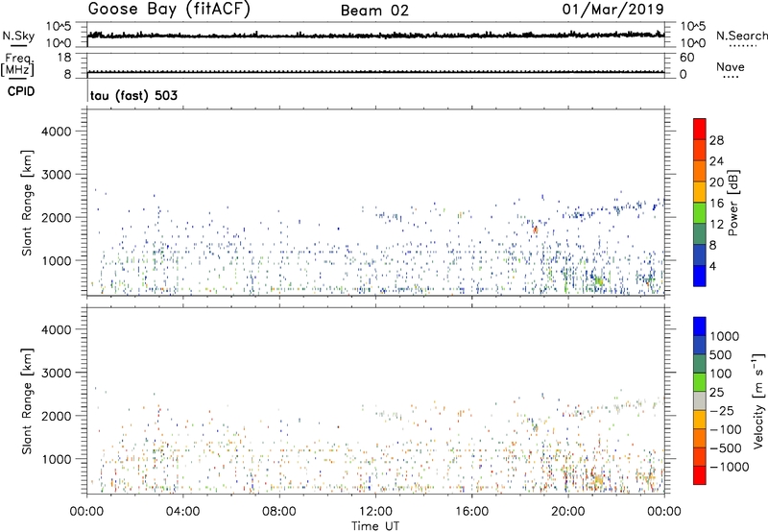Click the 08:00 time tick label
768x532 pixels.
click(279, 512)
